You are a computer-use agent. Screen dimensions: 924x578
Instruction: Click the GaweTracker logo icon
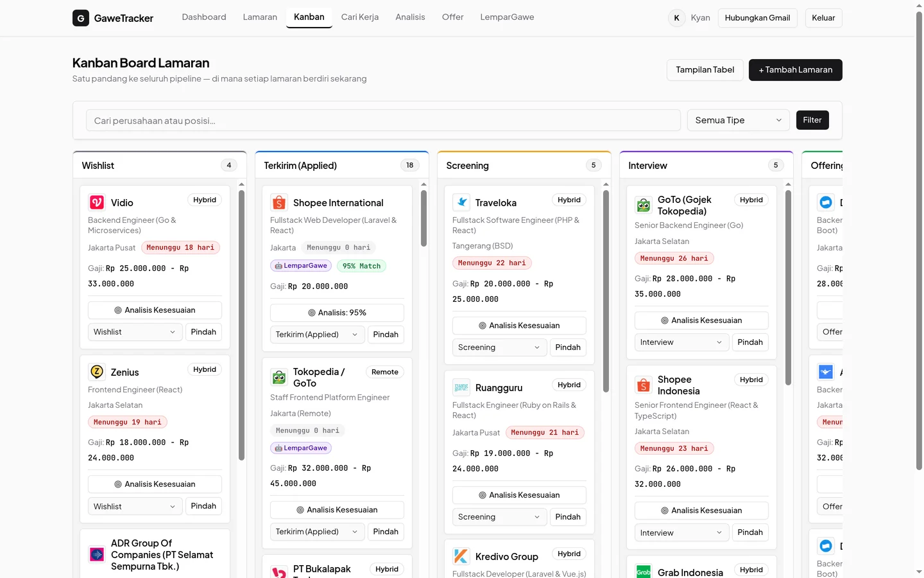(81, 18)
